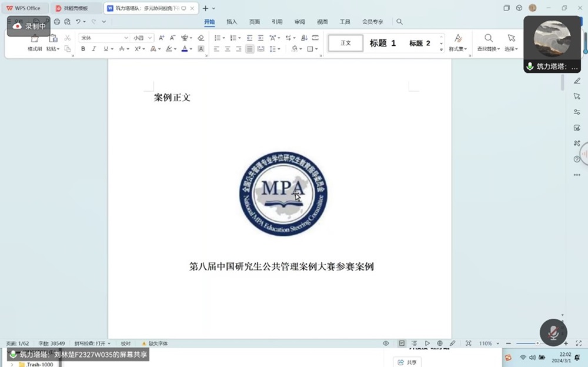
Task: Open Find and Replace (查找替换) magnifier
Action: 488,39
